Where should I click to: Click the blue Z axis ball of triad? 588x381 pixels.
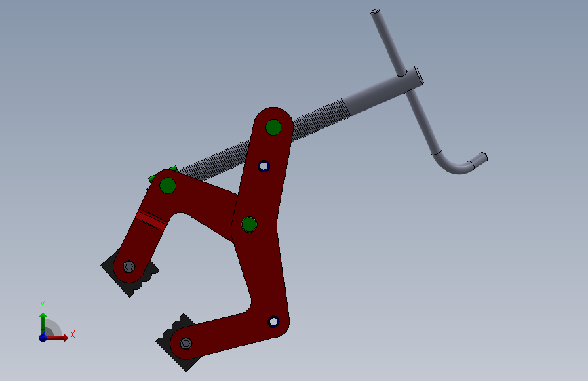[x=43, y=338]
